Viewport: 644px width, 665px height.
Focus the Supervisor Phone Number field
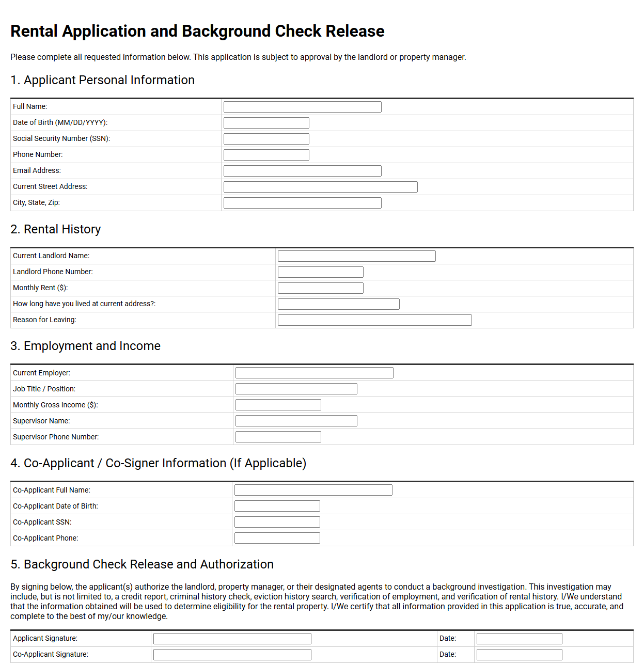click(x=278, y=437)
